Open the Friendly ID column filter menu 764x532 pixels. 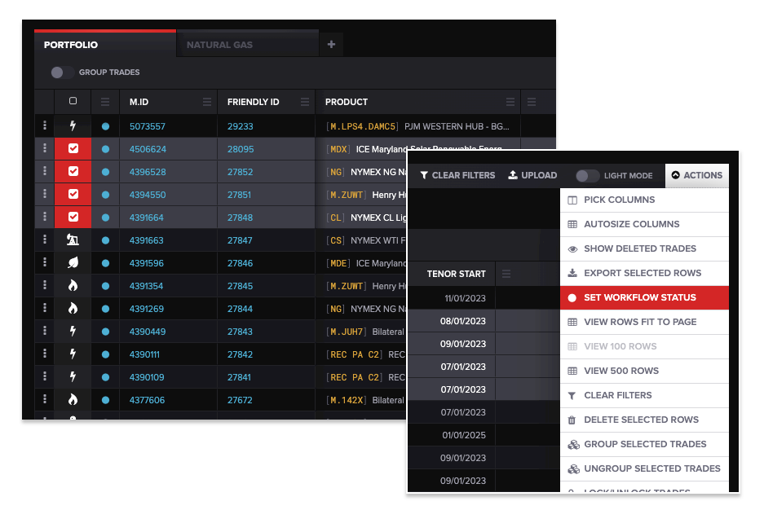(305, 102)
